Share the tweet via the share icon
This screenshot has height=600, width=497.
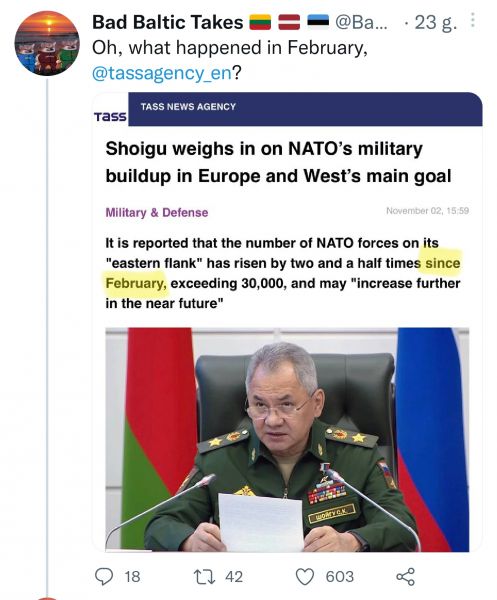pos(405,577)
